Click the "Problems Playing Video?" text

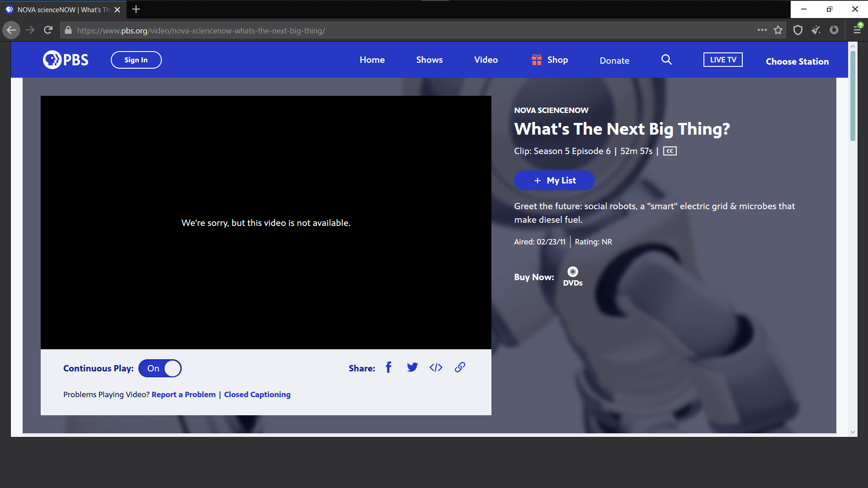tap(106, 394)
